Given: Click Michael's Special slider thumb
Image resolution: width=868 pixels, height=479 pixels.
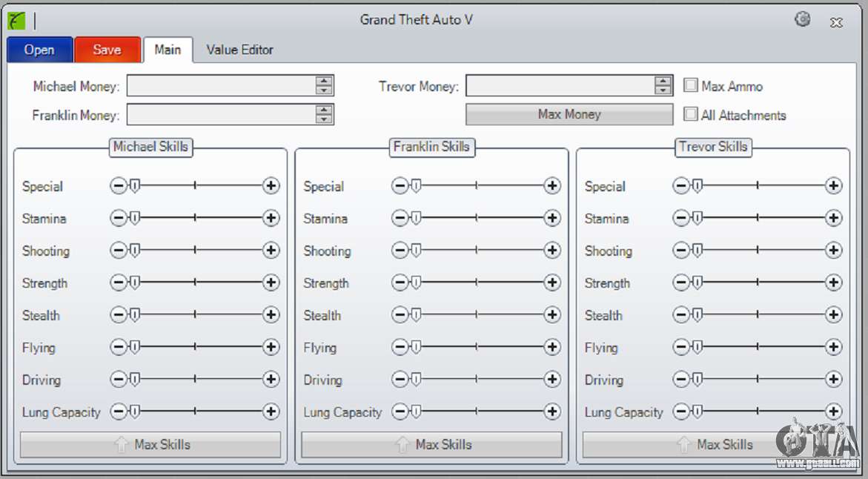Looking at the screenshot, I should click(134, 186).
